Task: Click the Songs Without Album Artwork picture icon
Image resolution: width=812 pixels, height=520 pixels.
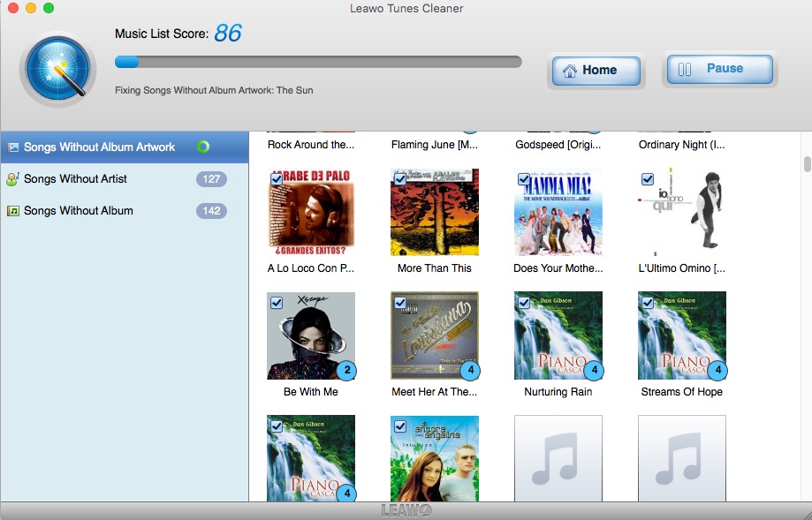Action: tap(13, 147)
